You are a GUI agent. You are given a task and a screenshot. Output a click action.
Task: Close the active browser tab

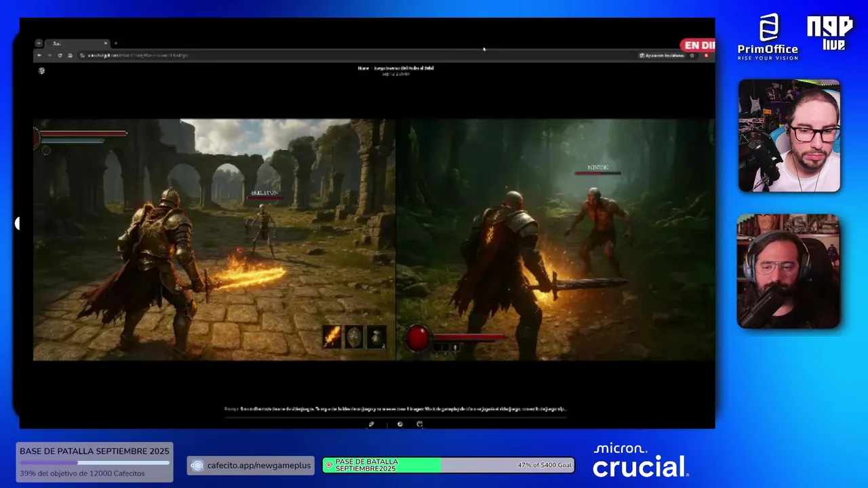pos(106,43)
